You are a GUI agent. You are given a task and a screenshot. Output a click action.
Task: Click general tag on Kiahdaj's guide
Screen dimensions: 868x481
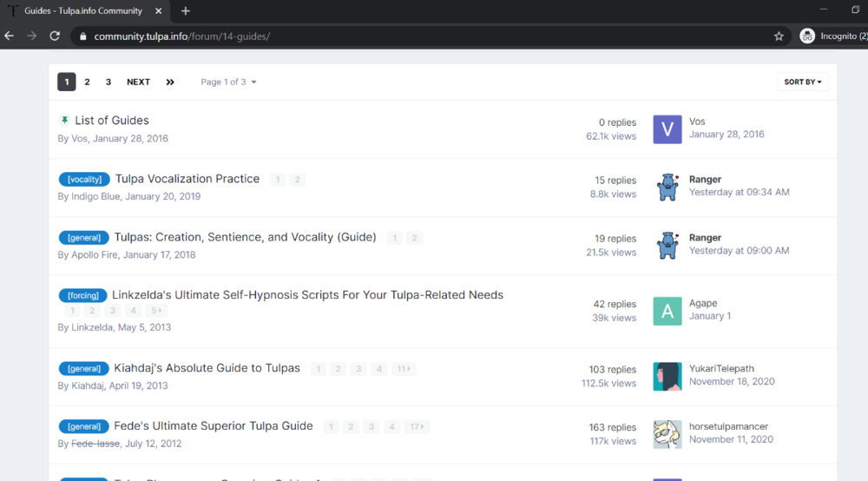(83, 369)
